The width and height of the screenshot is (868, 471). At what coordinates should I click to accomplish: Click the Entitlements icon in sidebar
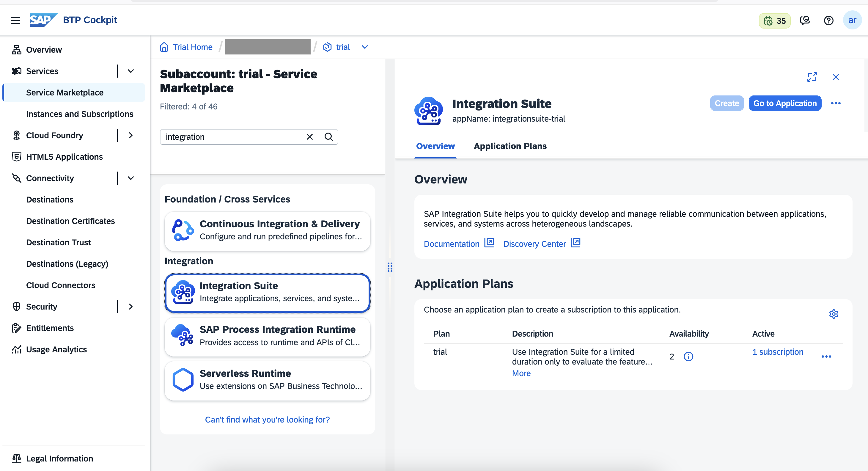[16, 328]
